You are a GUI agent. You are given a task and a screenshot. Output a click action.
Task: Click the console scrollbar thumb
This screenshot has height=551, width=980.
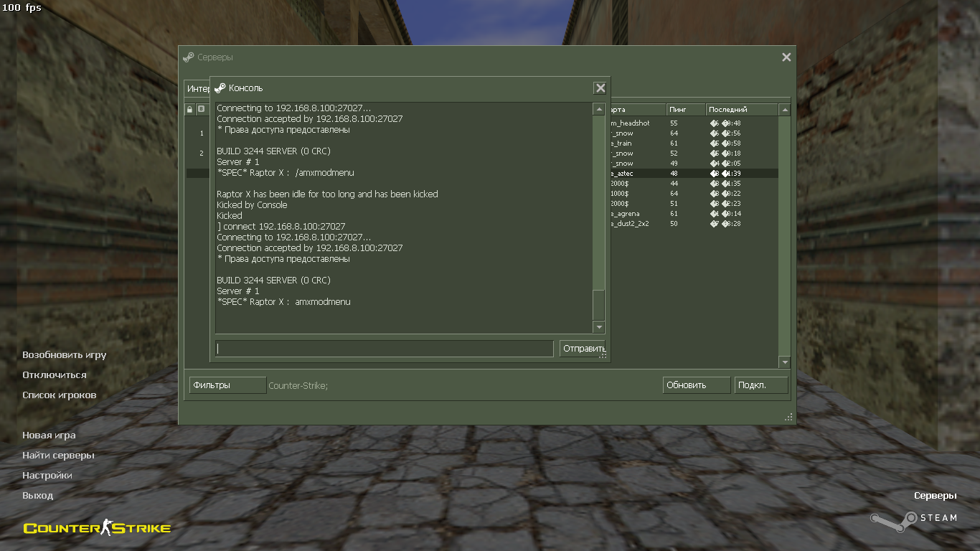[x=599, y=305]
